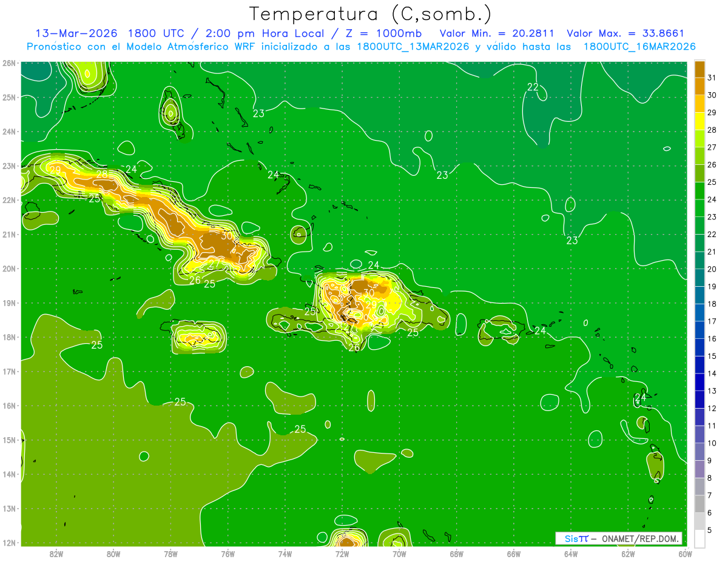Screen dimensions: 728x562
Task: Select the '13-Mar-2026 1800 UTC' date text
Action: 110,33
